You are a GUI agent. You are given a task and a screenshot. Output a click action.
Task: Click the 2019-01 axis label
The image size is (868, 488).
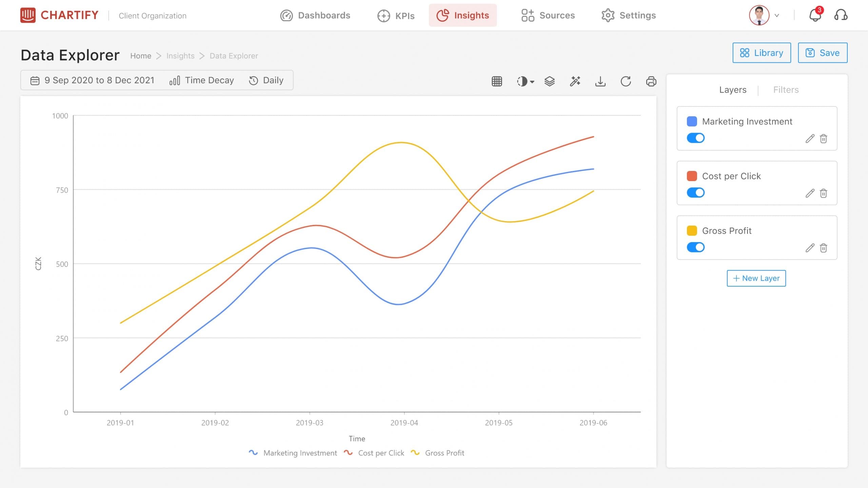(x=120, y=423)
